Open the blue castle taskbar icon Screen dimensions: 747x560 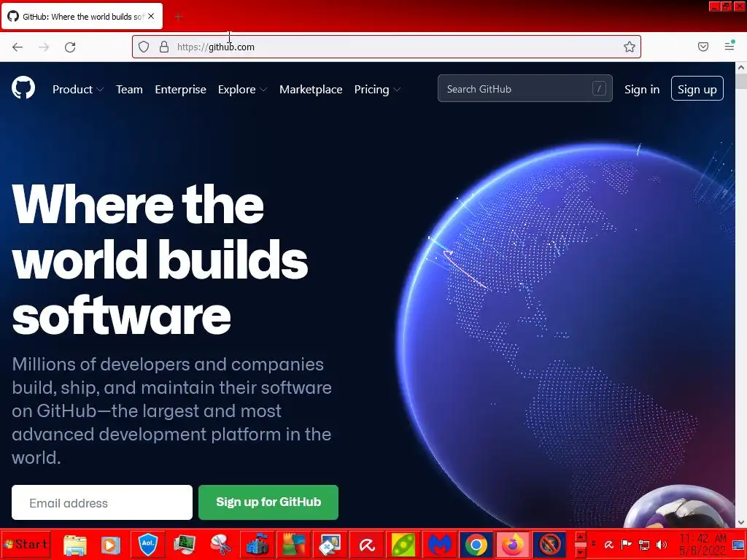tap(258, 544)
